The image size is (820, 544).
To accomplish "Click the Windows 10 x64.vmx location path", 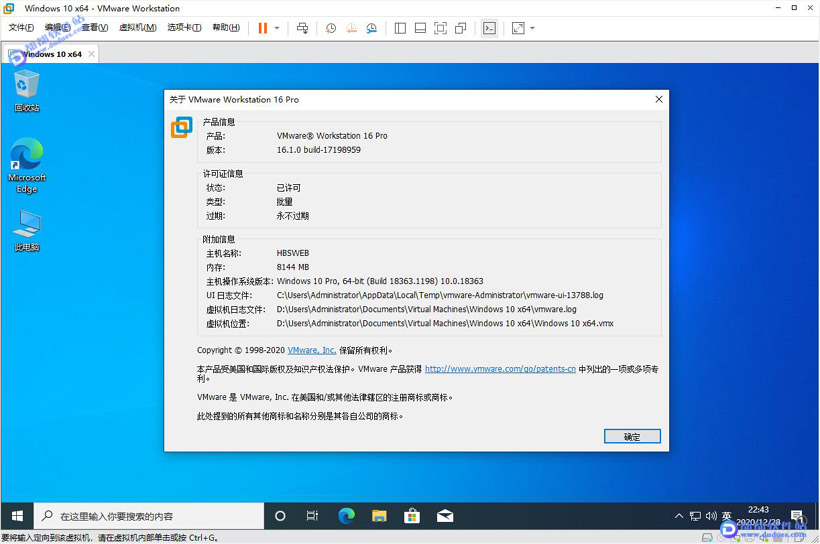I will coord(445,323).
